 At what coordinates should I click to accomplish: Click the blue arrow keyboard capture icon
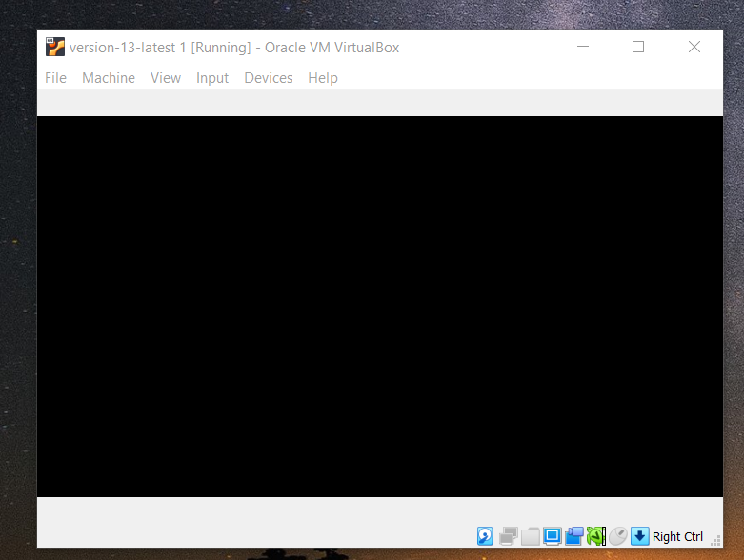tap(639, 536)
